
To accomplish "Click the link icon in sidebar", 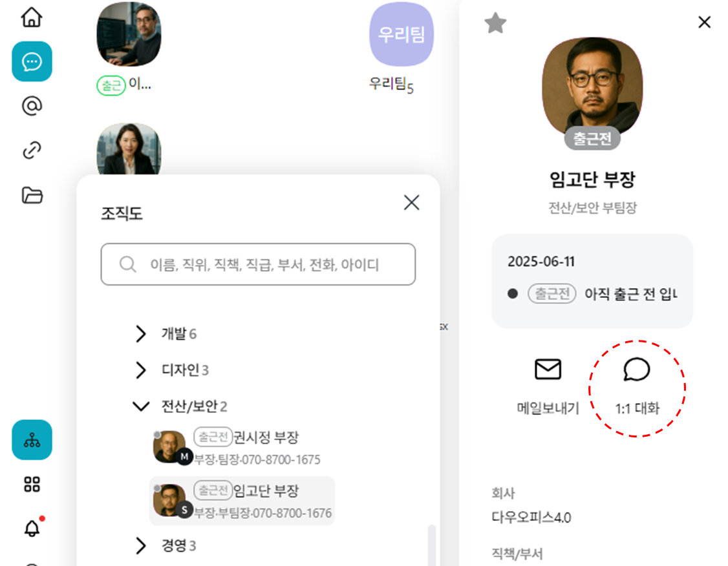I will pos(32,150).
